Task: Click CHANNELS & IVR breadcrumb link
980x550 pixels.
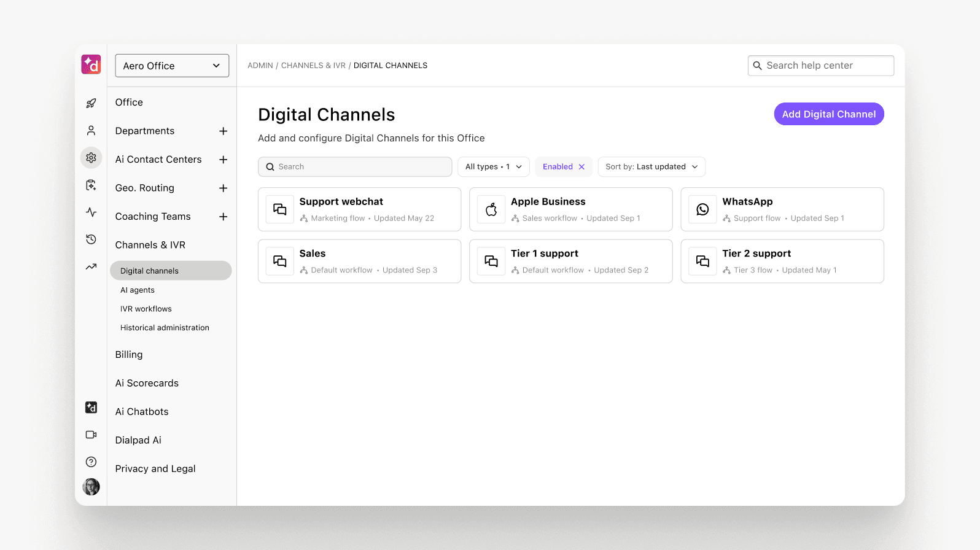Action: 313,66
